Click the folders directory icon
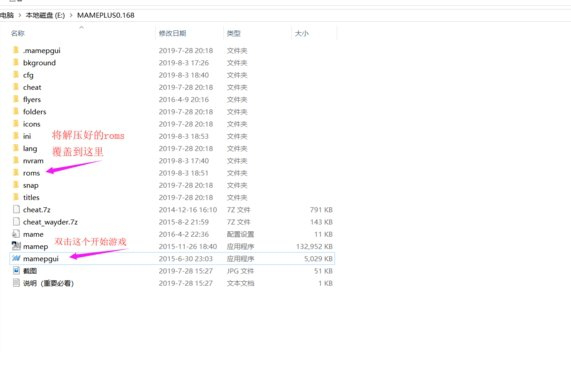Viewport: 571px width, 366px height. pyautogui.click(x=16, y=111)
